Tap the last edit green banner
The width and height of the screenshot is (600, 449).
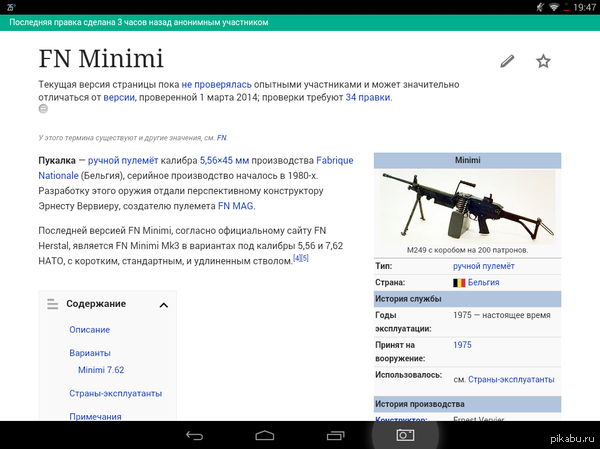300,23
